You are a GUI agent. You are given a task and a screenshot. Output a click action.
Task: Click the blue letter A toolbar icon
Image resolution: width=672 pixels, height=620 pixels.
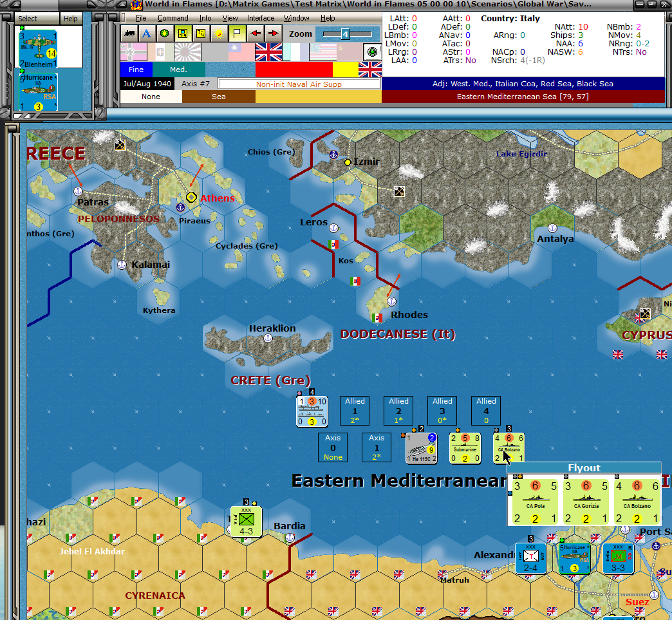147,34
